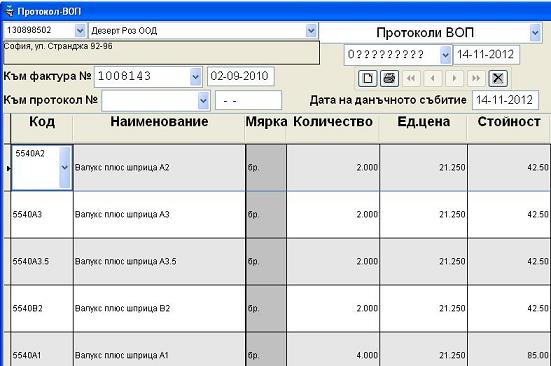
Task: Click the invoice date field 02-09-2010
Action: [240, 76]
